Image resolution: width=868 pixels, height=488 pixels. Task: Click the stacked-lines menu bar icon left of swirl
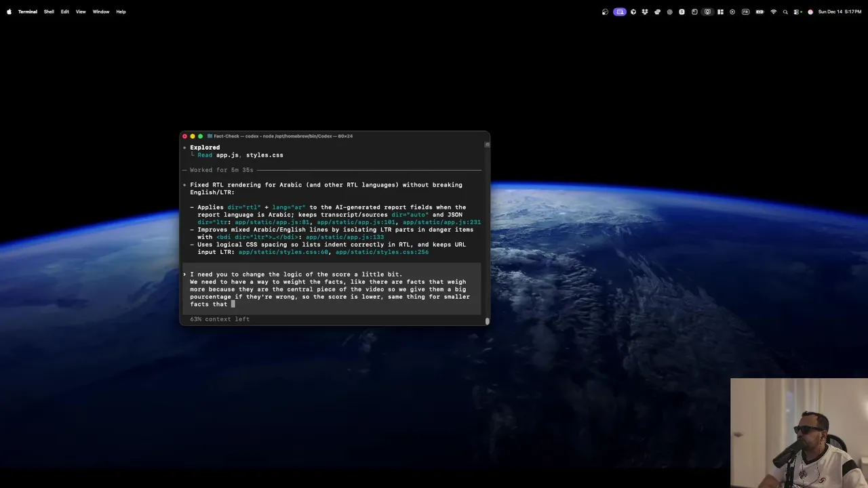[x=657, y=12]
